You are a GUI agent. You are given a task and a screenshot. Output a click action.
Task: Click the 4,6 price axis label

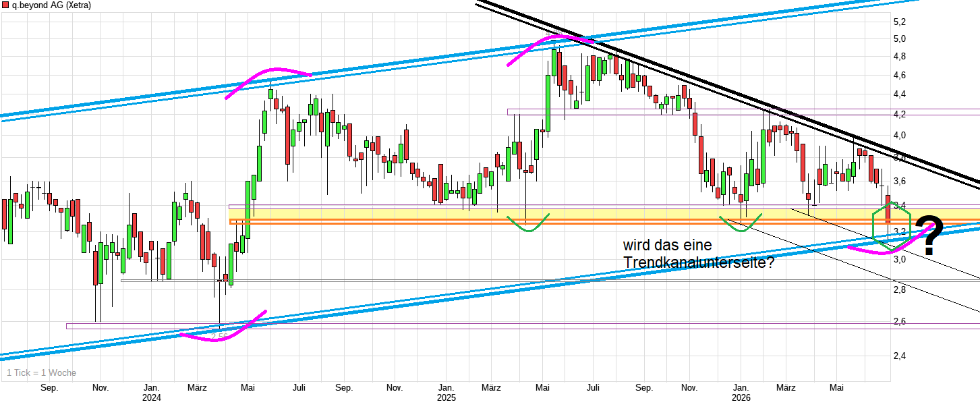tap(899, 75)
